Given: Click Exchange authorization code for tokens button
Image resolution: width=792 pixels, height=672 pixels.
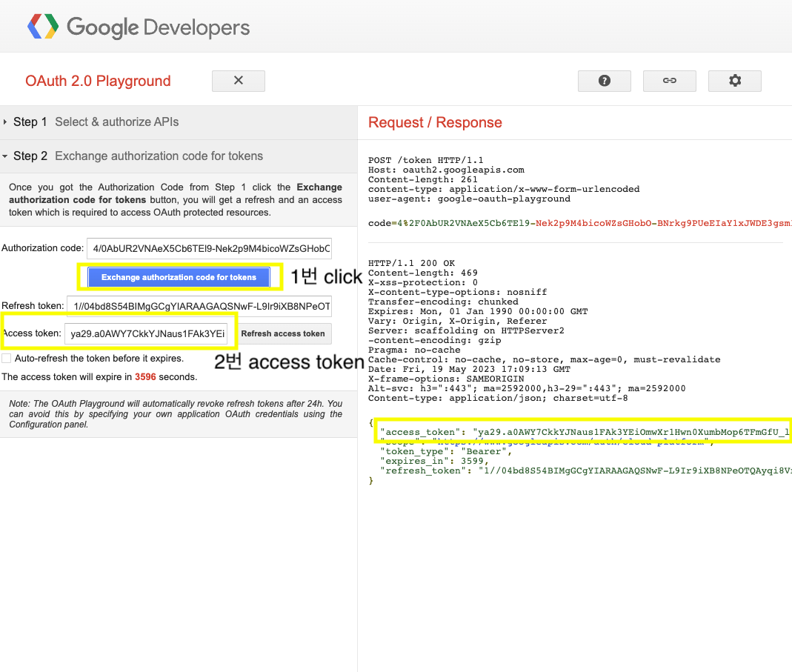Looking at the screenshot, I should point(179,277).
